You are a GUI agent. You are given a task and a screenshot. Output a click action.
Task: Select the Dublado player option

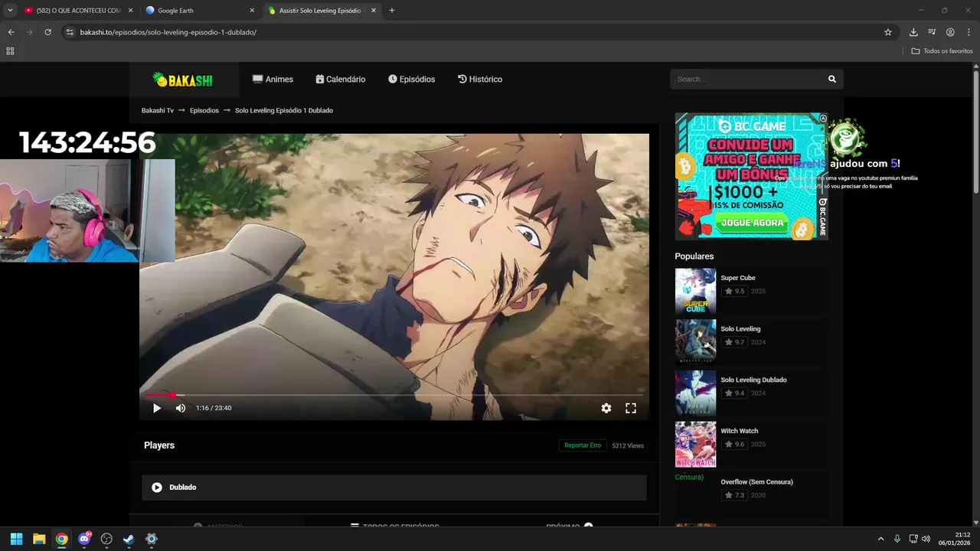(x=394, y=487)
